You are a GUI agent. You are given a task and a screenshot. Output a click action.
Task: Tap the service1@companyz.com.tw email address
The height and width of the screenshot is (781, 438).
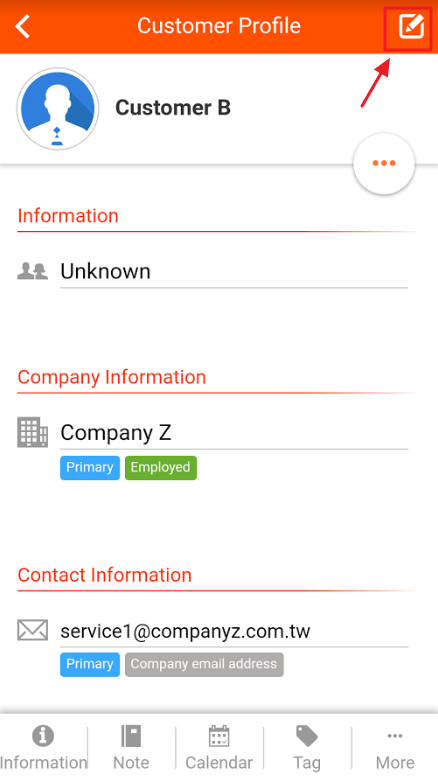pos(185,631)
